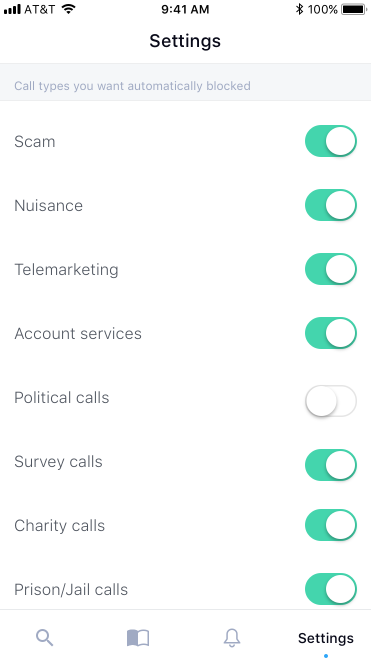Image resolution: width=371 pixels, height=664 pixels.
Task: Tap the Bluetooth icon in status bar
Action: [299, 9]
